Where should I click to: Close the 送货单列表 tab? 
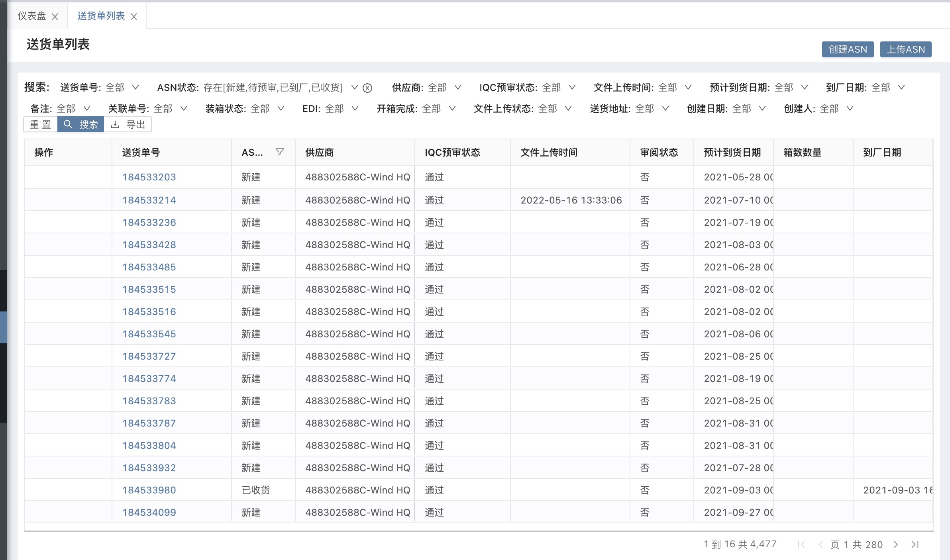coord(134,17)
